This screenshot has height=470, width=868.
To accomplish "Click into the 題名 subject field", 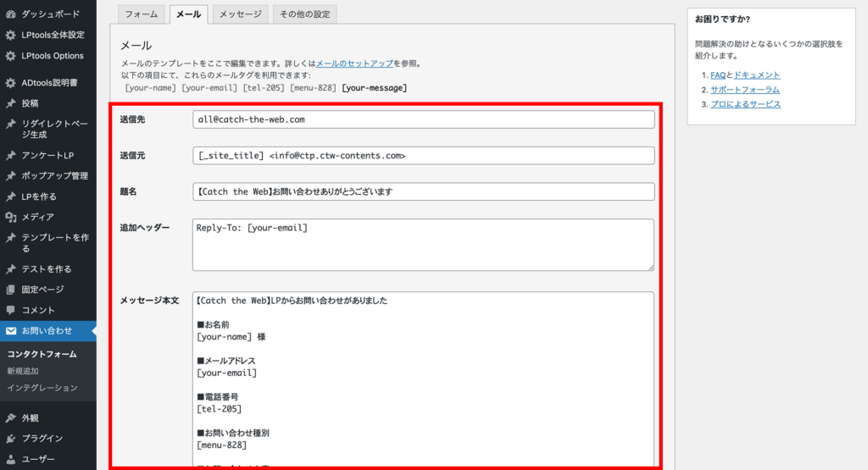I will (x=423, y=191).
